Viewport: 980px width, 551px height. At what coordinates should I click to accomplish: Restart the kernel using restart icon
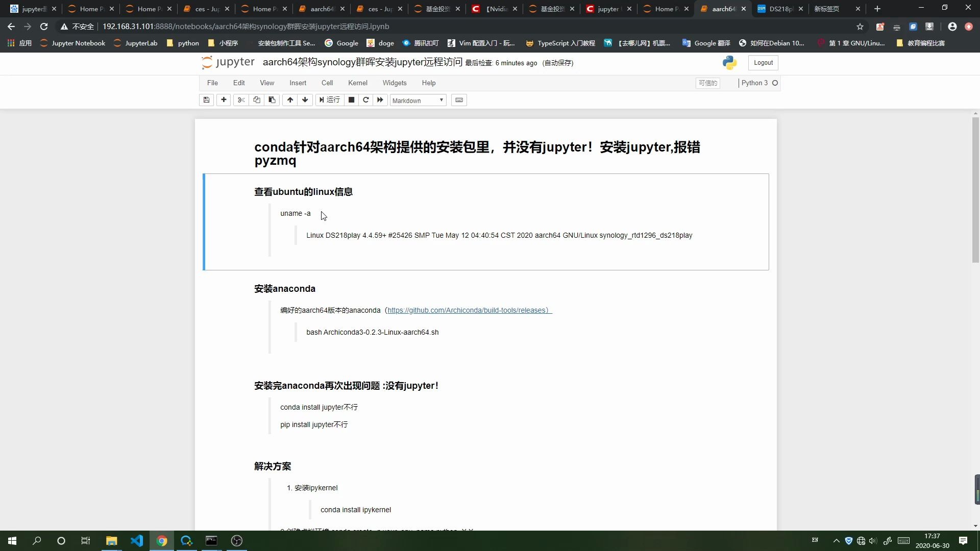(366, 100)
